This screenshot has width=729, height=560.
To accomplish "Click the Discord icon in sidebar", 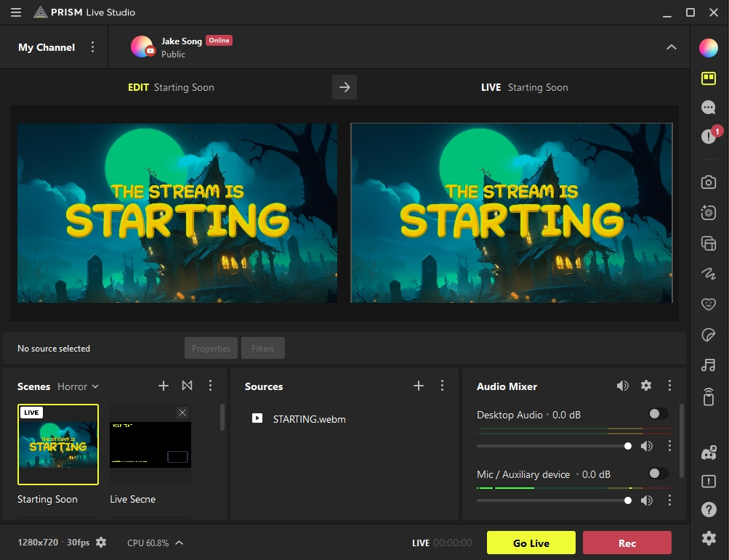I will click(708, 453).
